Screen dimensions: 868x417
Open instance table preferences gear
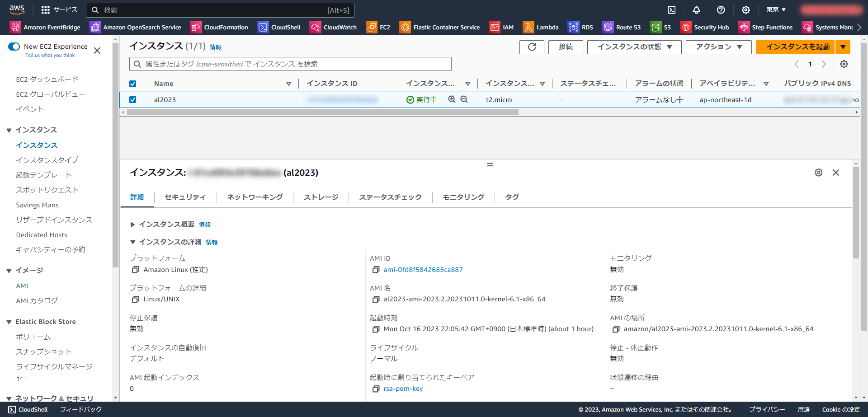pyautogui.click(x=844, y=64)
